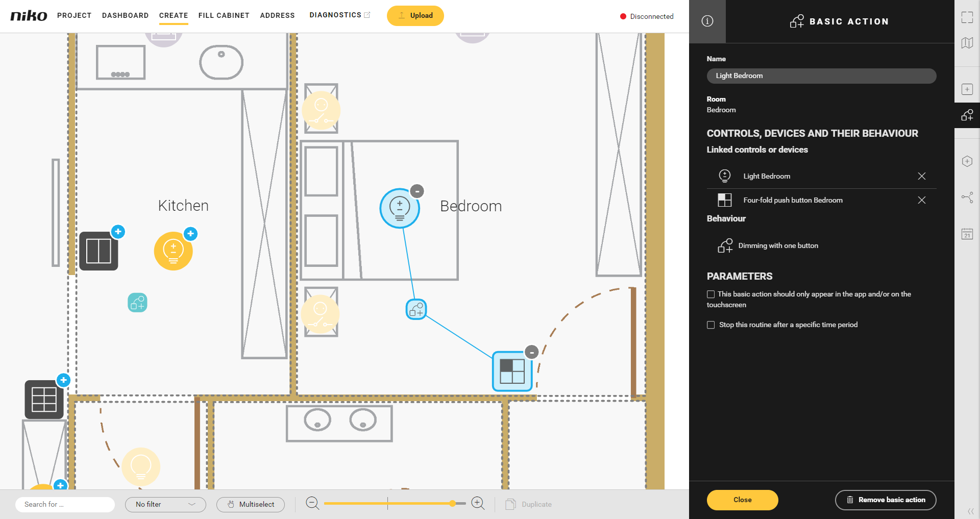Add the Kitchen light using plus badge

[x=190, y=234]
